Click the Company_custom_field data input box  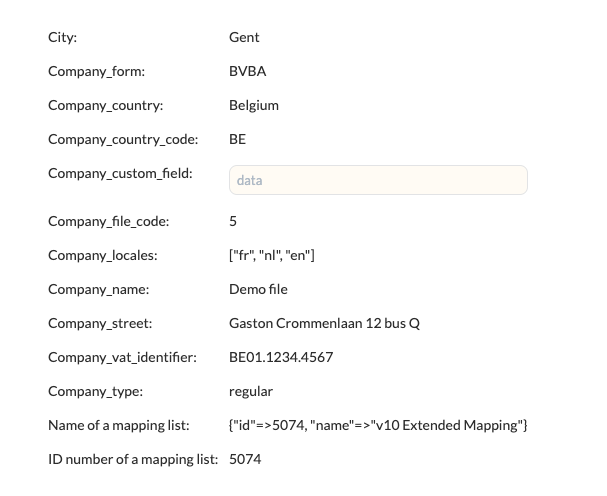coord(378,180)
